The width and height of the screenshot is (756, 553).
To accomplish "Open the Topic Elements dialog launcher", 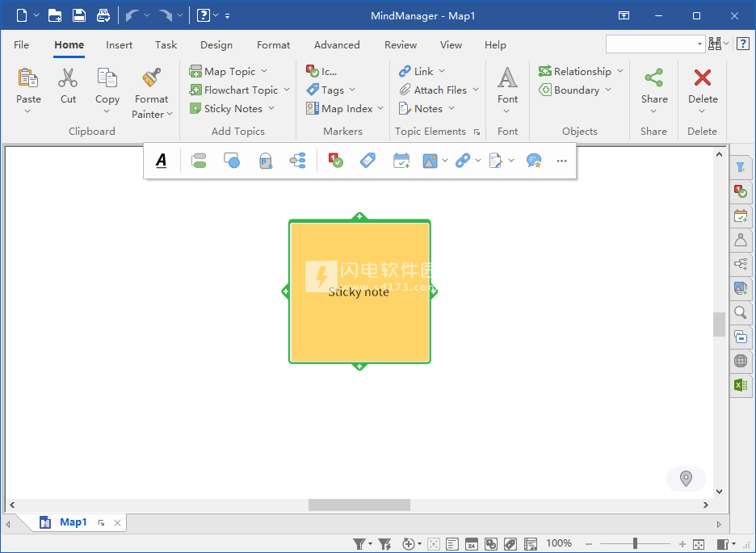I will click(477, 132).
